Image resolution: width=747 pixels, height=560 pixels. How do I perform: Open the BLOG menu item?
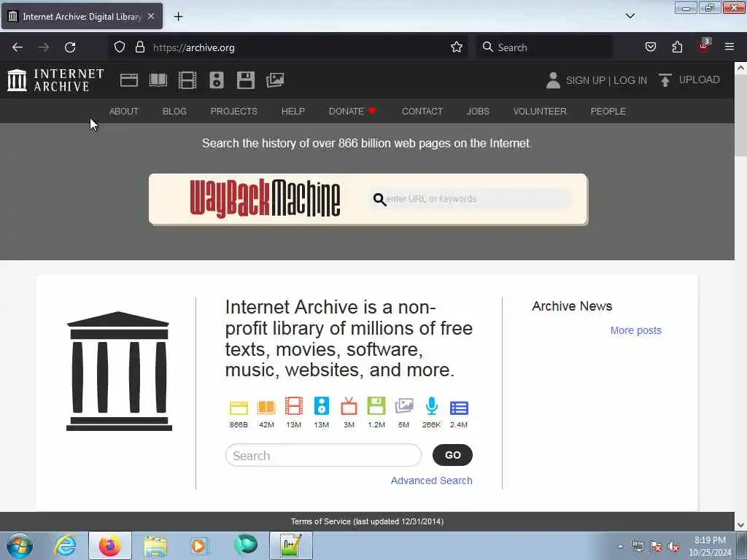(174, 112)
